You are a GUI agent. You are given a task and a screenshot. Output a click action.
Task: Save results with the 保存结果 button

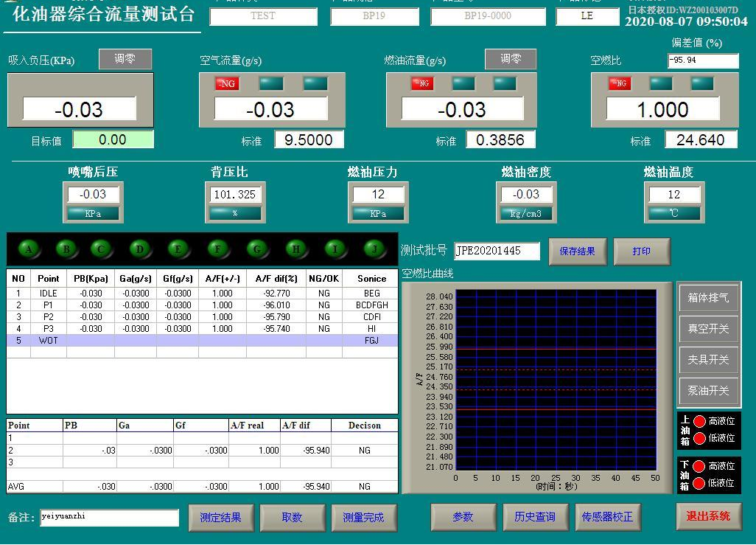point(577,251)
